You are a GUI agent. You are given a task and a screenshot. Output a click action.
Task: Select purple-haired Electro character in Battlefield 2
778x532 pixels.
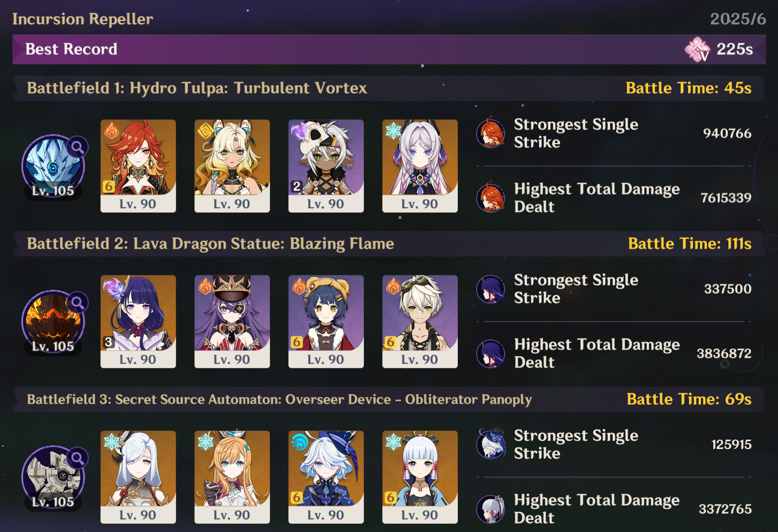[138, 321]
